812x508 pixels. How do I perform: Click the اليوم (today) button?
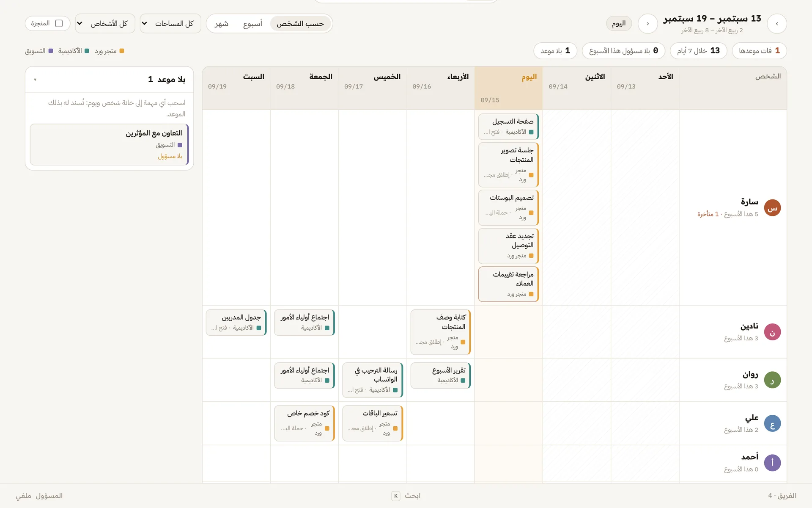click(619, 24)
